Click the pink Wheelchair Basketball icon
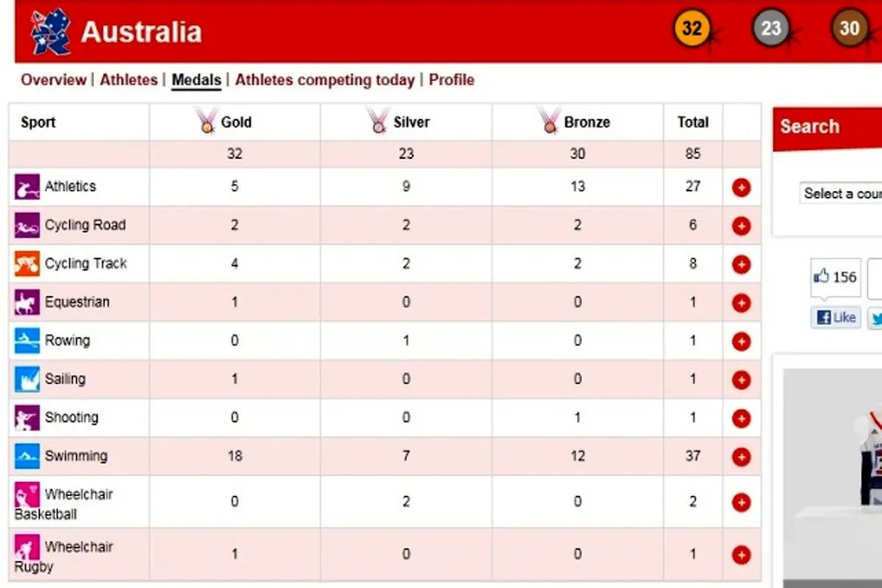This screenshot has height=588, width=882. pos(27,495)
